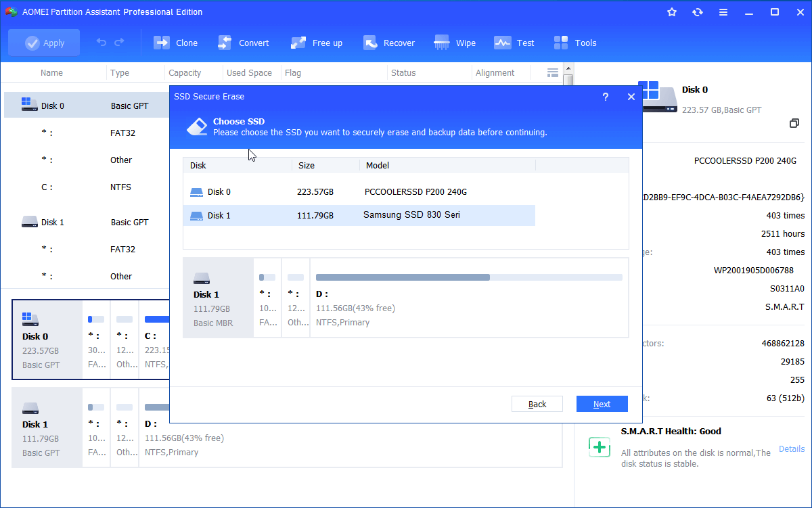Click the Back button
812x508 pixels.
coord(537,404)
